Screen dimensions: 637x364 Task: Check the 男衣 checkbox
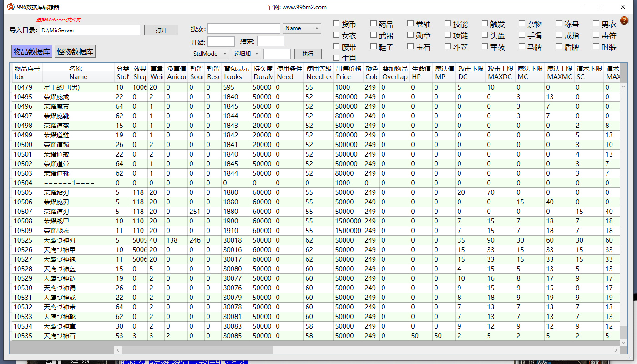coord(597,24)
